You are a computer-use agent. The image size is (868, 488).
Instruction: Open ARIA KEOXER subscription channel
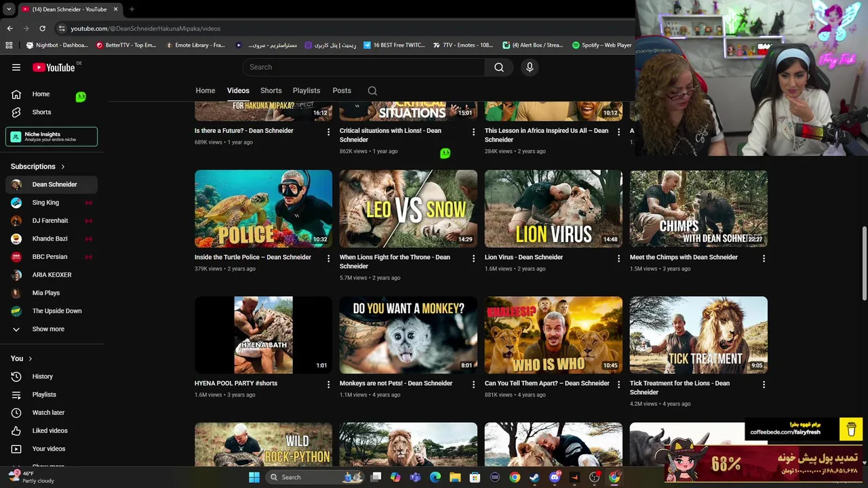(52, 274)
